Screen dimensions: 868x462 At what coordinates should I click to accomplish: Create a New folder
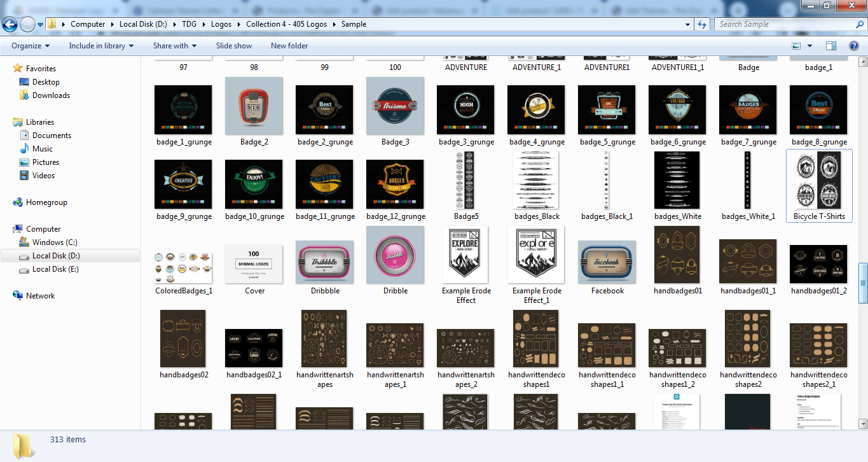click(289, 46)
